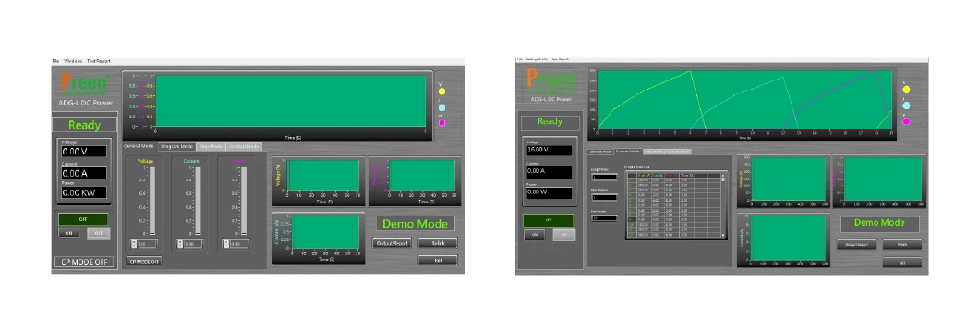Screen dimensions: 980x333
Task: Click 16.00 V voltage readout in right window
Action: (x=549, y=150)
